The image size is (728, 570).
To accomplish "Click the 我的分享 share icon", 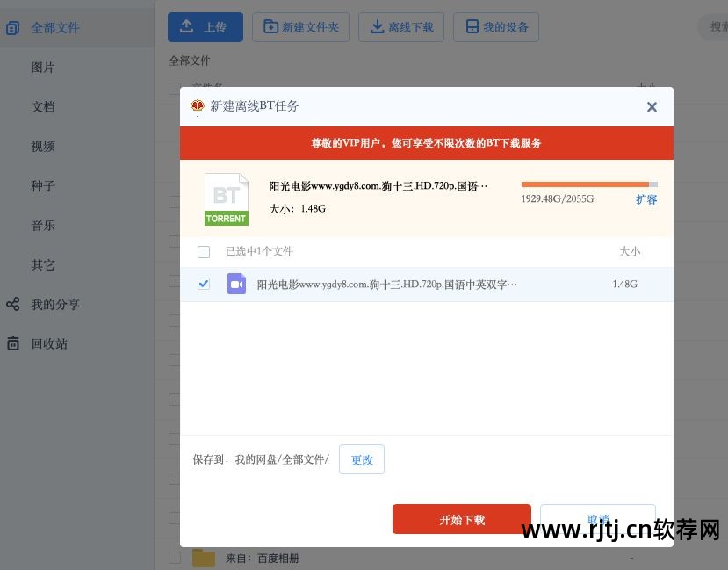I will pos(12,304).
